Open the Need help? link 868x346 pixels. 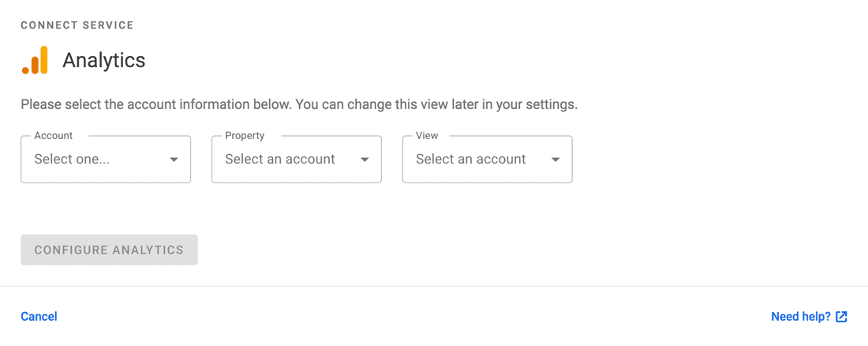click(801, 317)
